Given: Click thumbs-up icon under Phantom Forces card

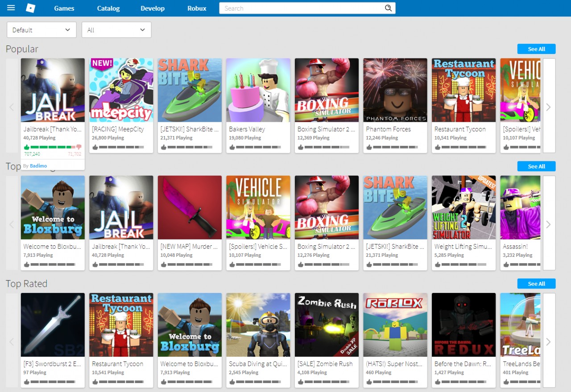Looking at the screenshot, I should [x=369, y=147].
